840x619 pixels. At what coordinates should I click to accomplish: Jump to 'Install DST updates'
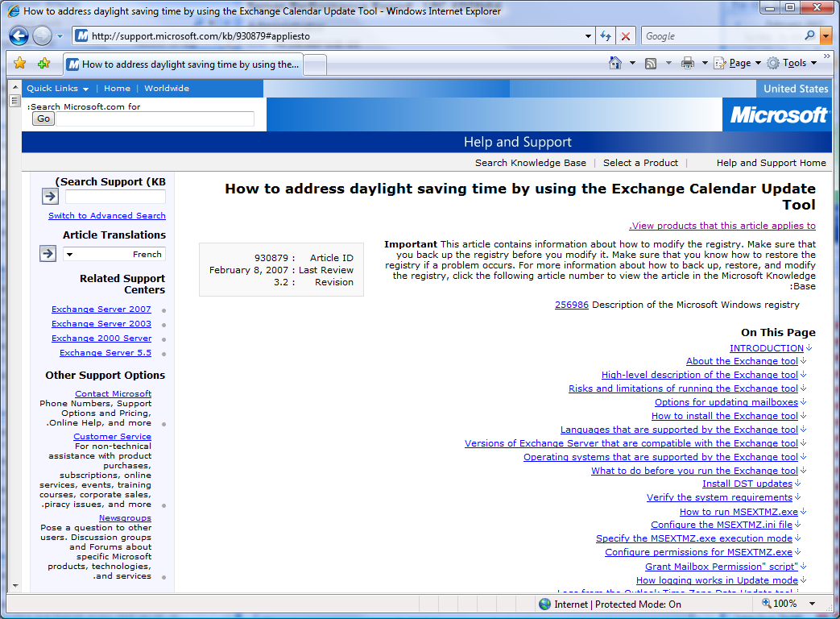[x=747, y=484]
